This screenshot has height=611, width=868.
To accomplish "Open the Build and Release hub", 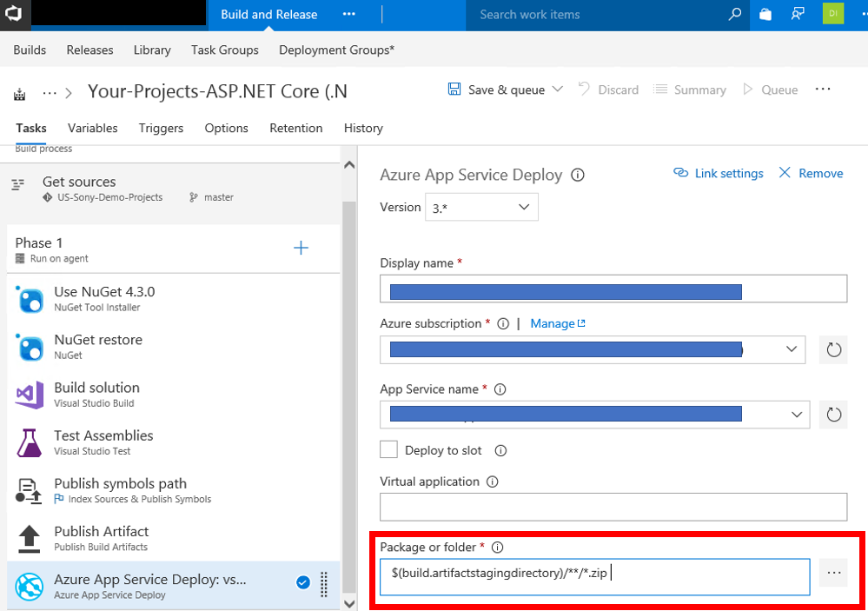I will (269, 15).
